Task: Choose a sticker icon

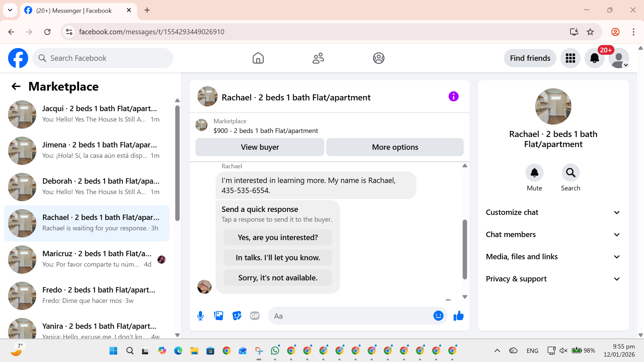Action: click(x=237, y=316)
